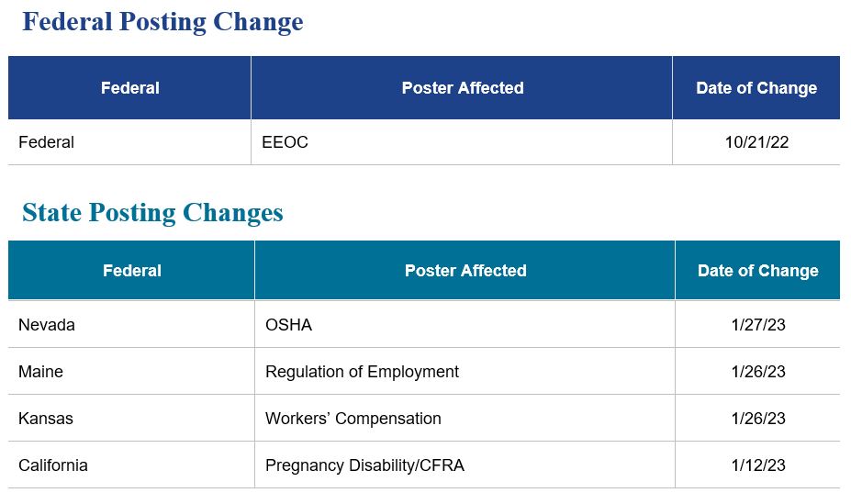Select the "Pregnancy Disability/CFRA" cell
The image size is (851, 504).
[364, 465]
